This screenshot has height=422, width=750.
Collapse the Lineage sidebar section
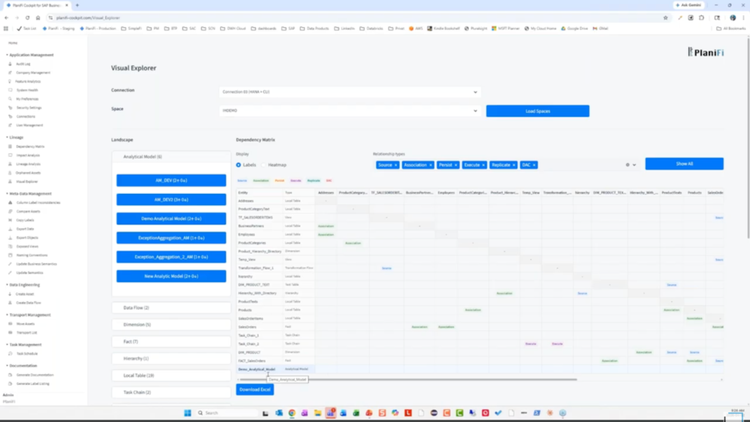pos(15,137)
